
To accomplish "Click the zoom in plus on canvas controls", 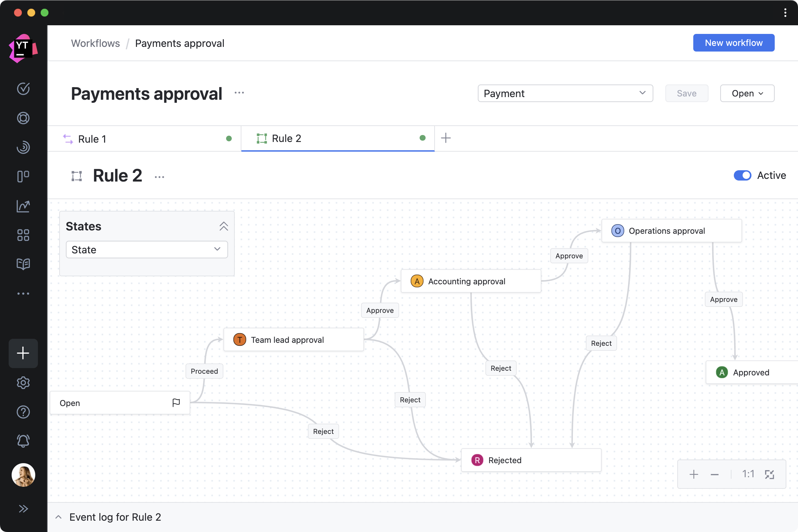I will tap(694, 474).
